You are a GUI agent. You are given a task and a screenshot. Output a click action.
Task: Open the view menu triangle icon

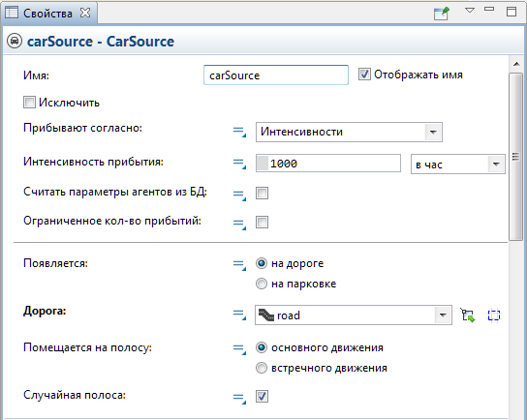pos(470,11)
